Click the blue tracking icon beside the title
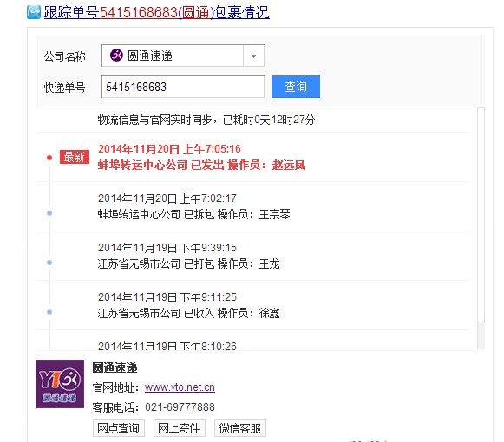 click(34, 12)
